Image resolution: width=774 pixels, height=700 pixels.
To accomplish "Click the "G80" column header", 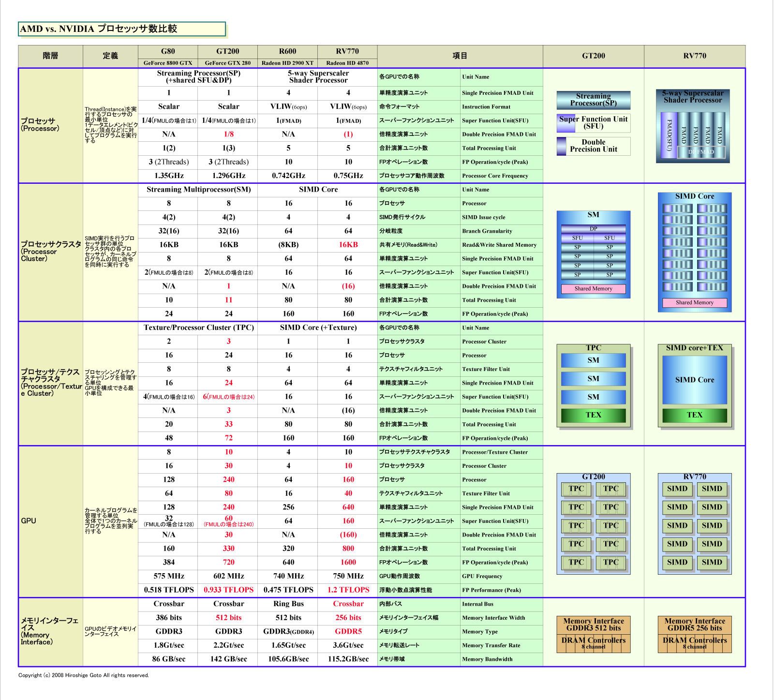I will tap(168, 51).
